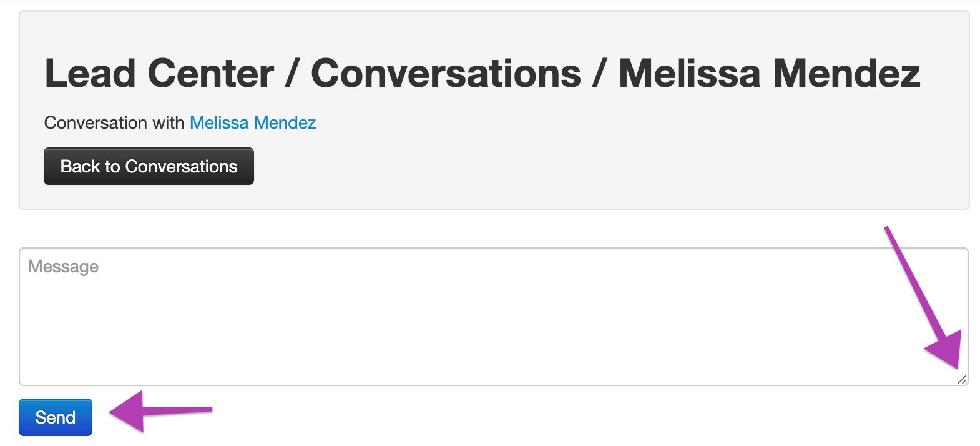
Task: Click the textarea resize grip icon
Action: (x=962, y=380)
